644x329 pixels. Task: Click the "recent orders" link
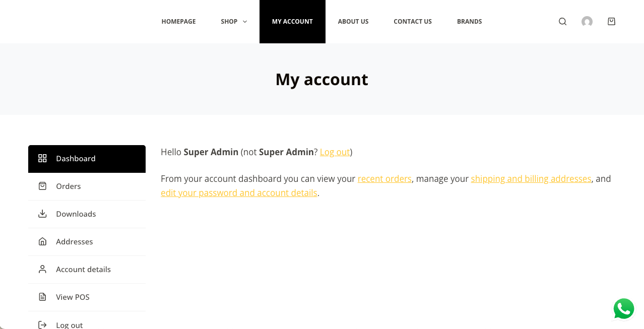[384, 179]
